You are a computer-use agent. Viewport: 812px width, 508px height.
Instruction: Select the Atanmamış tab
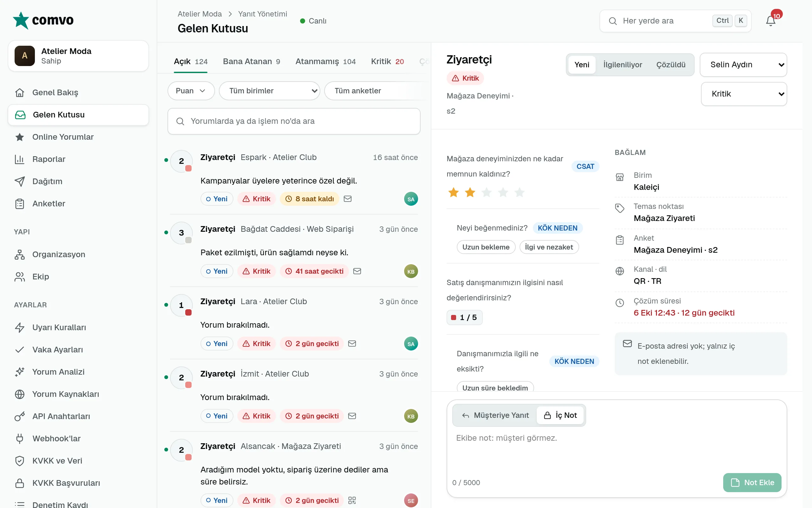325,62
